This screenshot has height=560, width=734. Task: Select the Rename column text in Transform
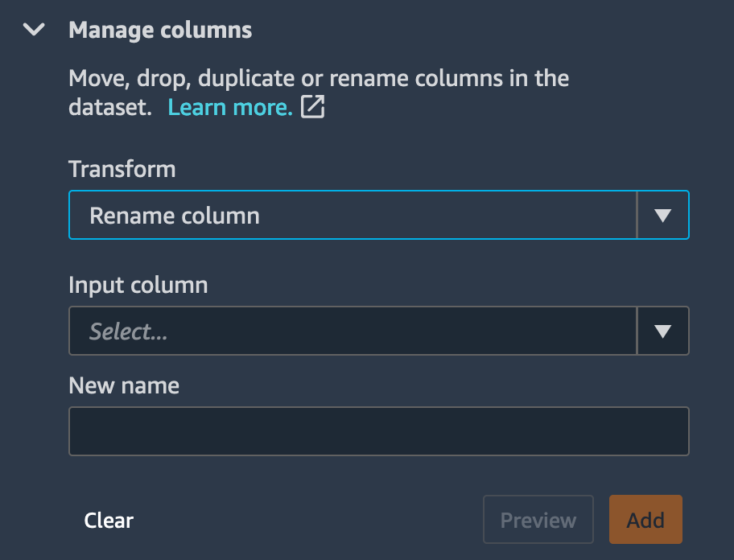(175, 216)
